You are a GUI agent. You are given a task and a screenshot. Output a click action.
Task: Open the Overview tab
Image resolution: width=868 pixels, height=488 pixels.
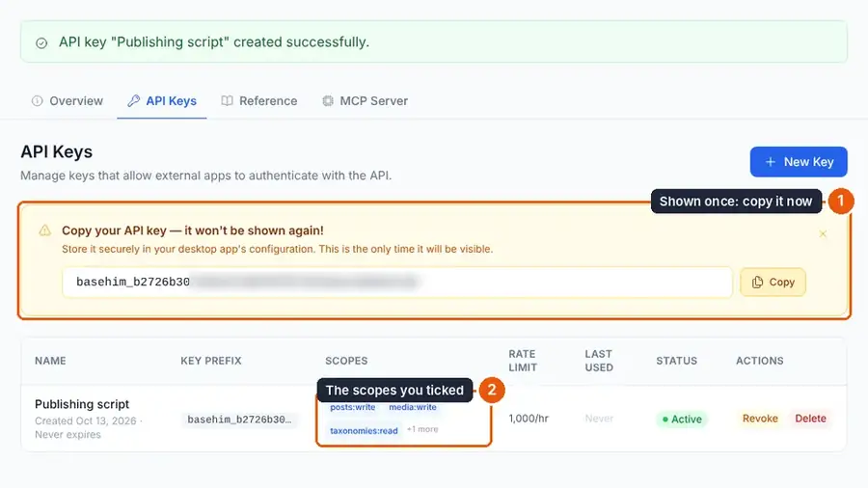pyautogui.click(x=68, y=100)
